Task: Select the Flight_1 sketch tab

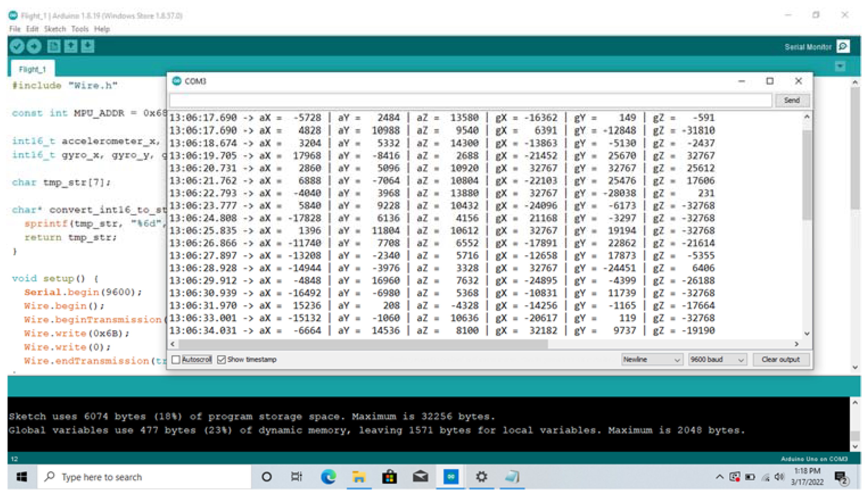Action: pos(32,69)
